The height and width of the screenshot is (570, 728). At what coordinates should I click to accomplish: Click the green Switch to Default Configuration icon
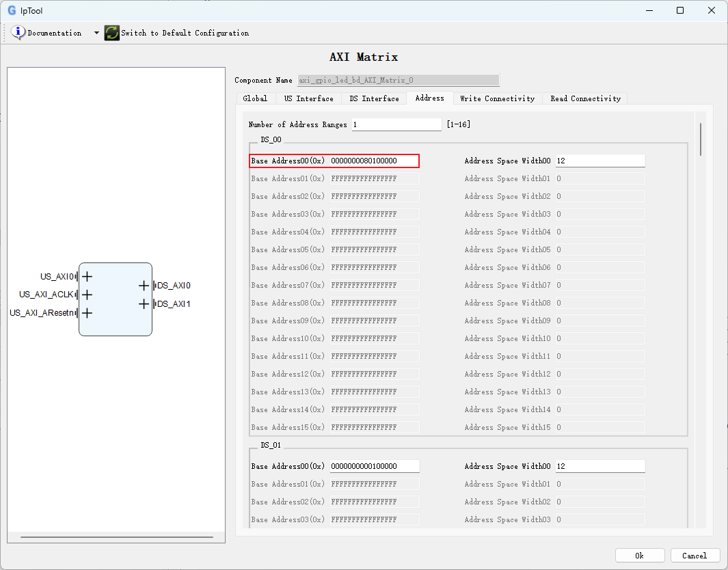(x=111, y=33)
